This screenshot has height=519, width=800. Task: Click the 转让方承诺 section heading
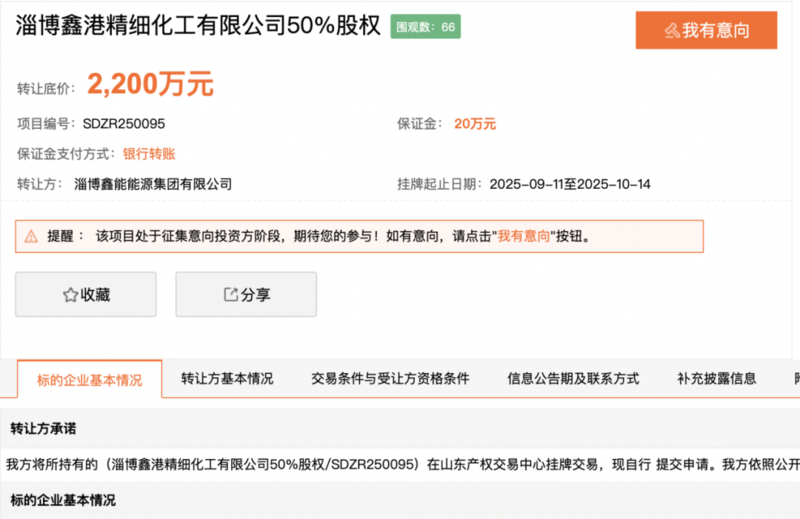pyautogui.click(x=43, y=429)
